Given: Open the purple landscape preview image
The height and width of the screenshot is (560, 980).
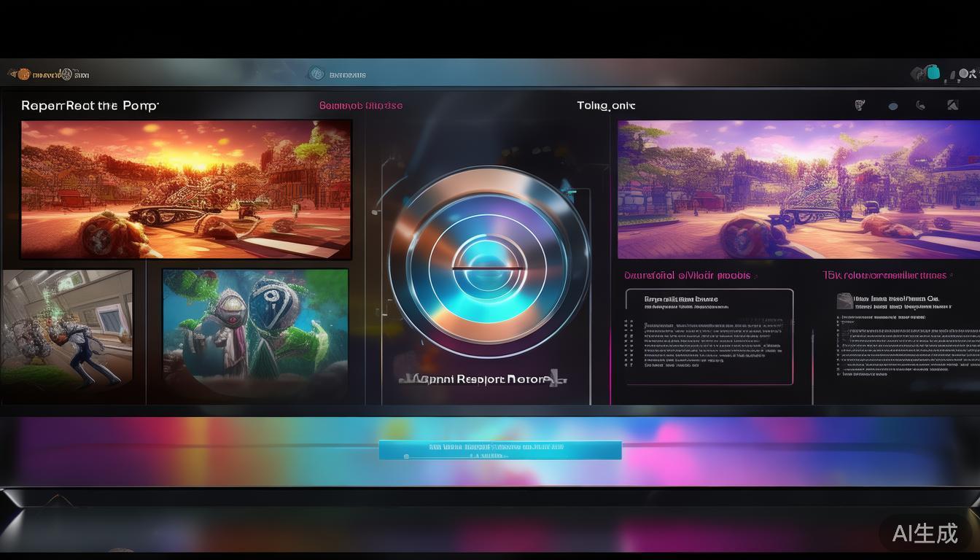Looking at the screenshot, I should [798, 190].
